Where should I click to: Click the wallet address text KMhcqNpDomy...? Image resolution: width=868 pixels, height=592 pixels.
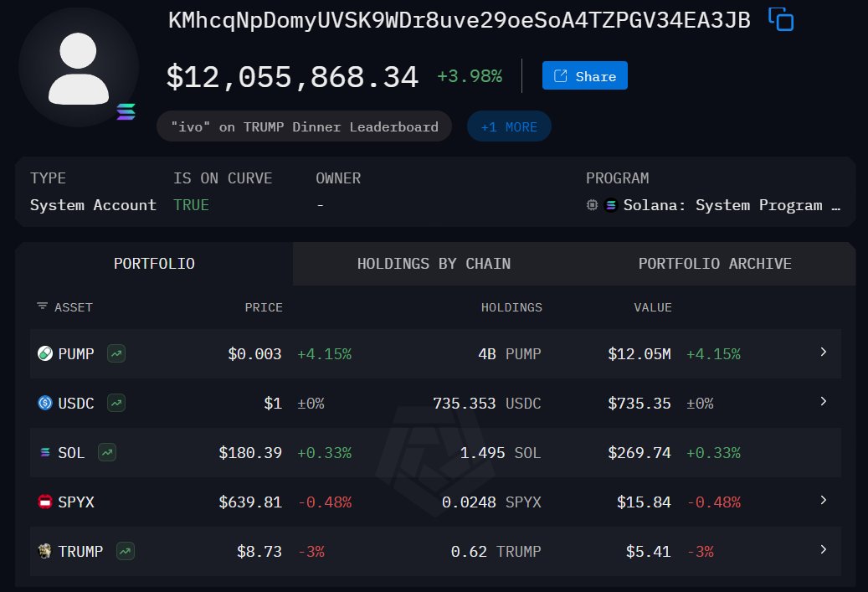click(x=459, y=20)
